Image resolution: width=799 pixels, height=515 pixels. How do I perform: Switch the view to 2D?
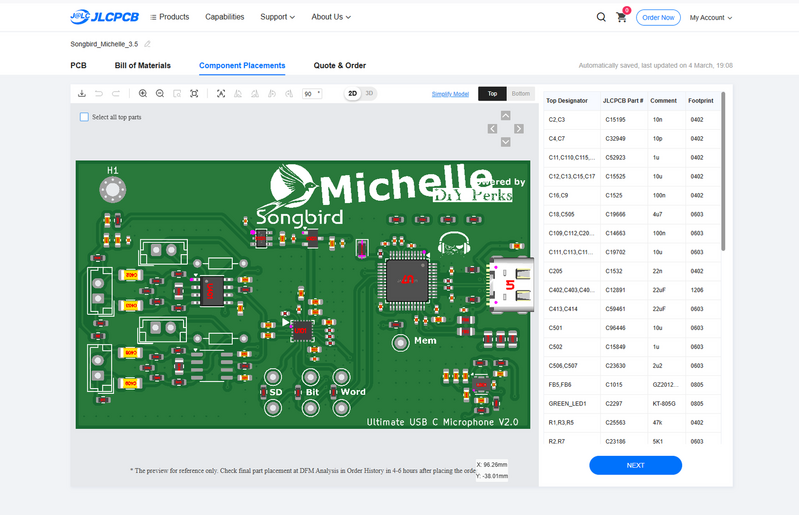point(352,94)
